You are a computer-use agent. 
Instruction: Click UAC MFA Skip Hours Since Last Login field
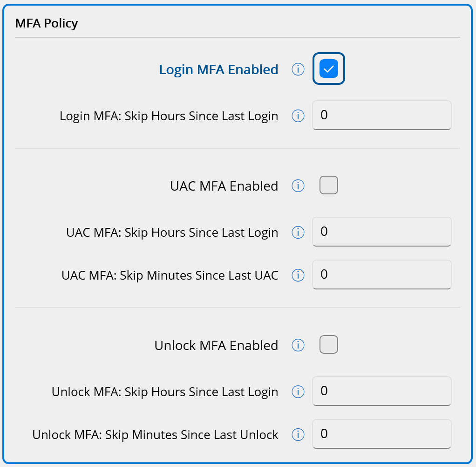coord(381,232)
